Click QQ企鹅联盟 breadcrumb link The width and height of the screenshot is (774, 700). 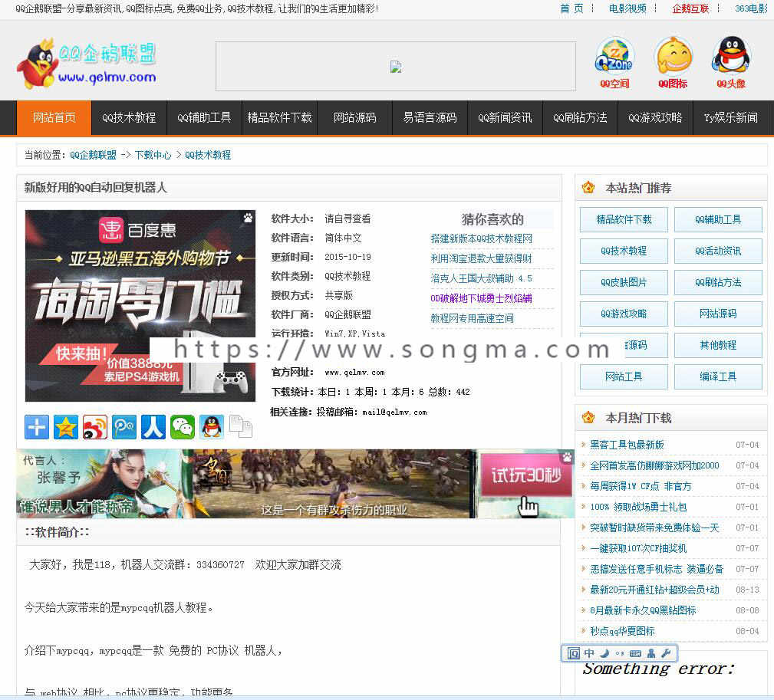(94, 155)
